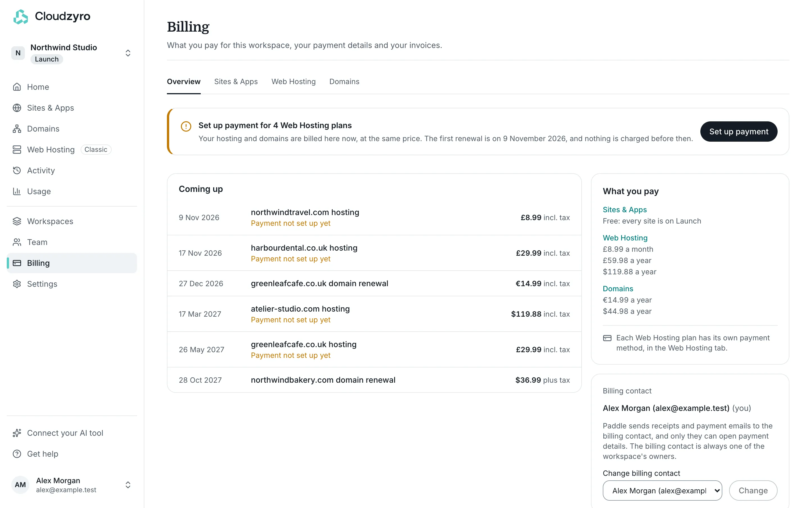Click the Web Hosting server icon
812x508 pixels.
[x=17, y=150]
